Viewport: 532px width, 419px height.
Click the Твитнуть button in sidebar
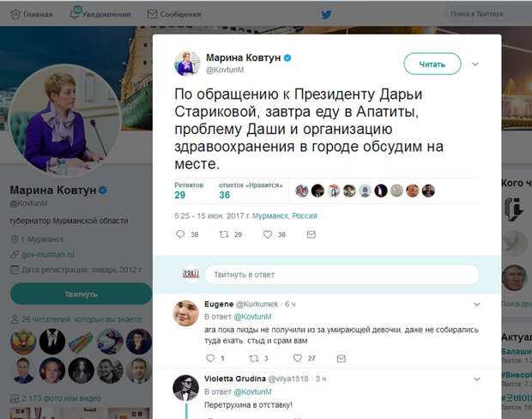(x=82, y=294)
